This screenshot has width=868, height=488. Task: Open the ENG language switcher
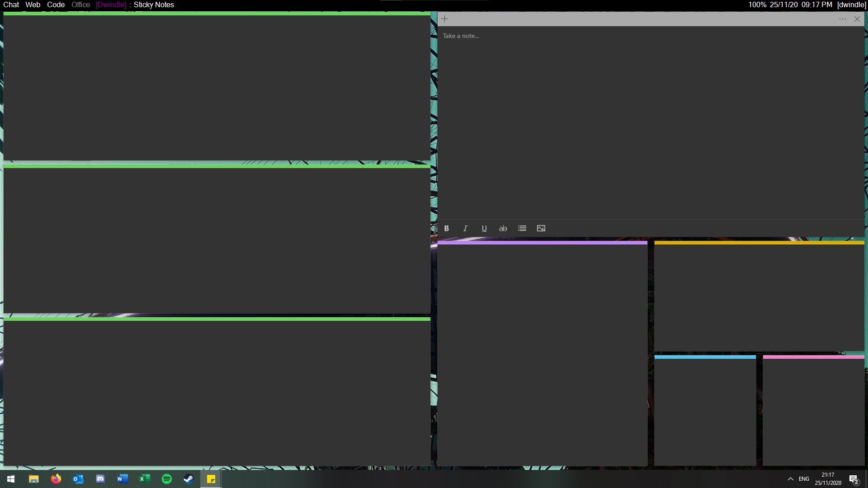tap(804, 479)
